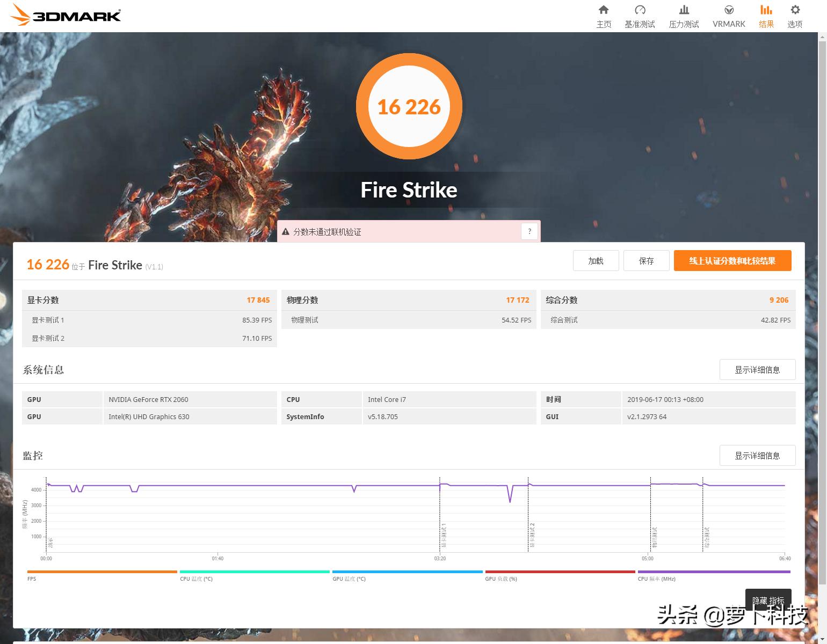Viewport: 827px width, 644px height.
Task: Click the 综合分数 value 9 206
Action: 779,300
